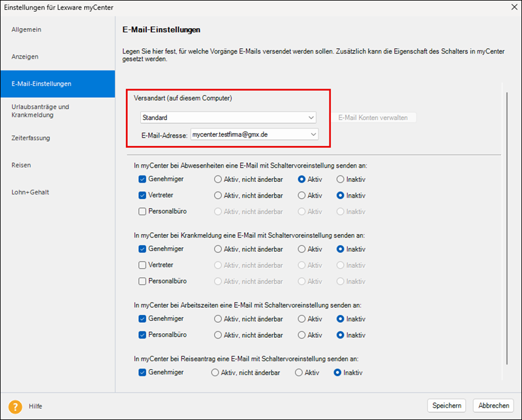This screenshot has width=522, height=420.
Task: Uncheck Genehmiger under Reiseantrag
Action: (x=142, y=372)
